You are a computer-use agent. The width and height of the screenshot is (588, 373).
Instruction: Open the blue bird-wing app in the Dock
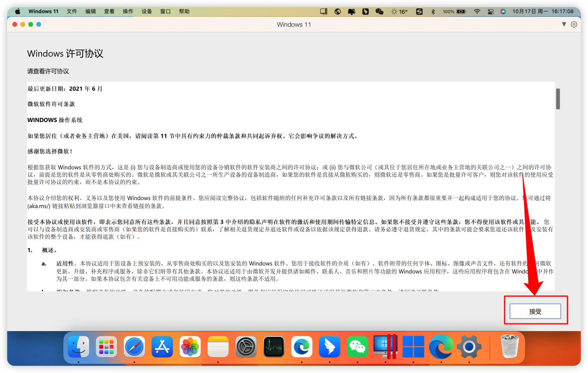[330, 347]
